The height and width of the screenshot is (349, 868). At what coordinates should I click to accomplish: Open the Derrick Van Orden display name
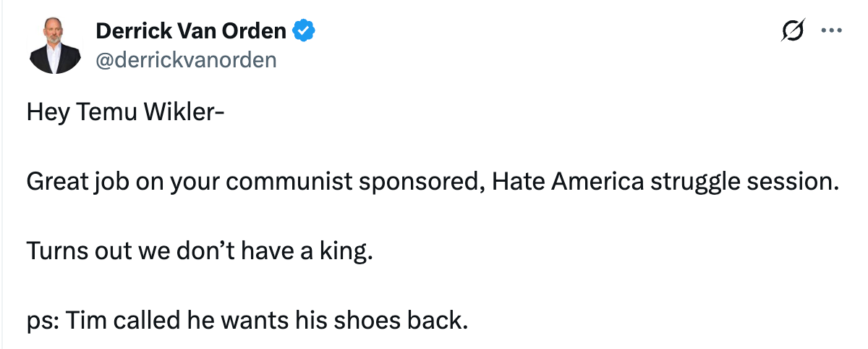click(191, 31)
